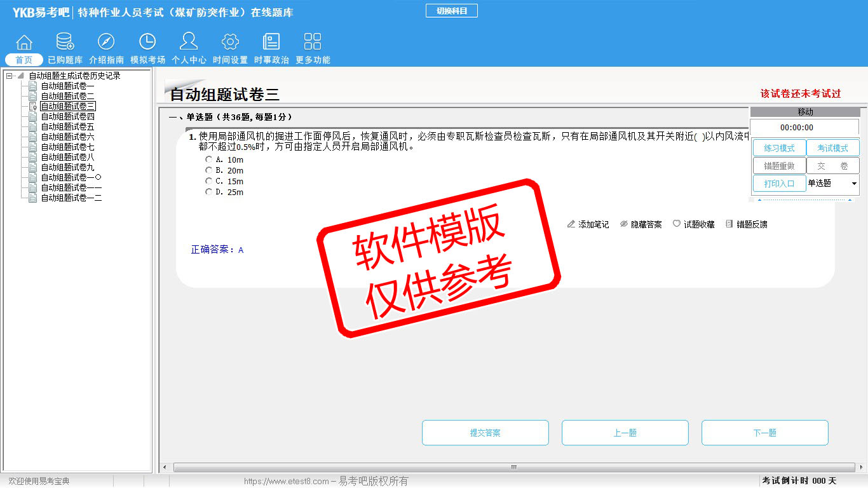Viewport: 868px width, 488px height.
Task: Collapse the 自动组题生成试卷历史记录 tree root
Action: click(x=9, y=76)
